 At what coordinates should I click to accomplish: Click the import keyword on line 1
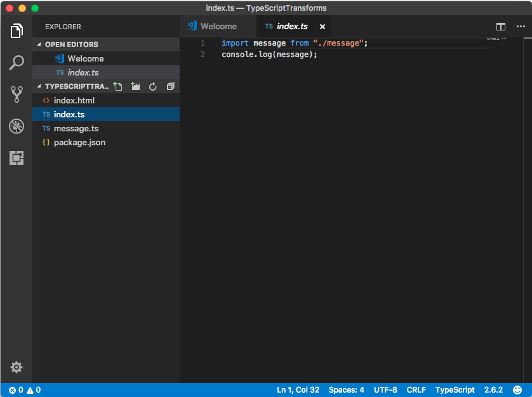pyautogui.click(x=235, y=43)
